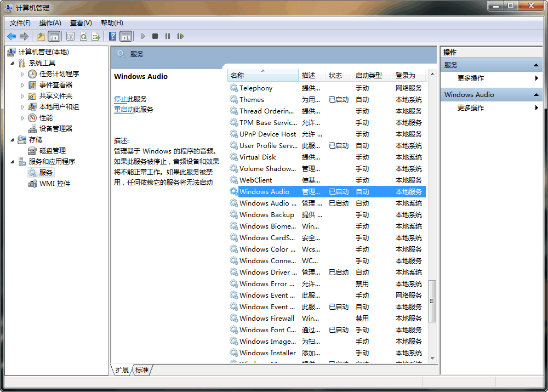Toggle the show/hide console tree icon
The image size is (548, 392).
coord(54,36)
